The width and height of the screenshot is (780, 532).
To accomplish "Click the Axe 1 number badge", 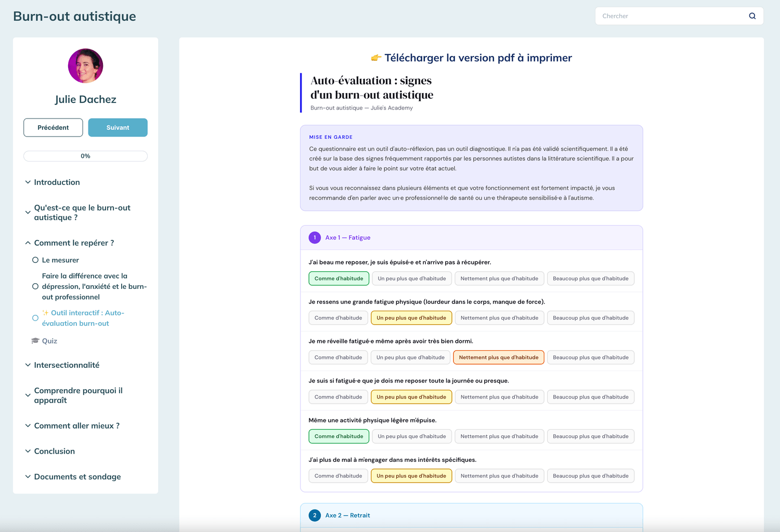I will [315, 237].
